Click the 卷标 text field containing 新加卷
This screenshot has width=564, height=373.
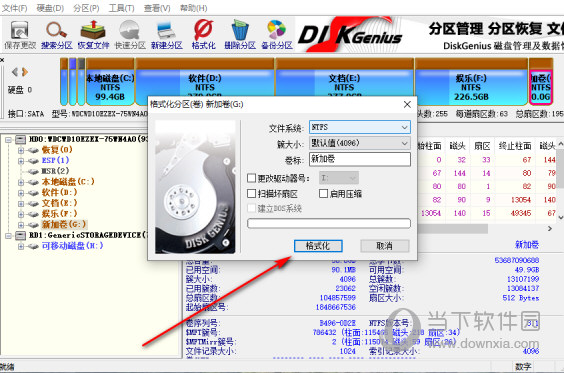click(360, 159)
